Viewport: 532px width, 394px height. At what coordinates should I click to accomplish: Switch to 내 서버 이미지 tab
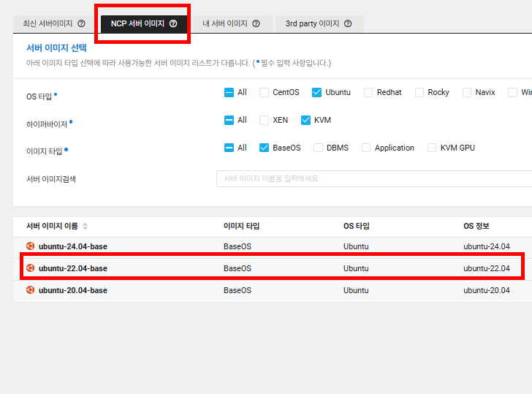(x=232, y=23)
